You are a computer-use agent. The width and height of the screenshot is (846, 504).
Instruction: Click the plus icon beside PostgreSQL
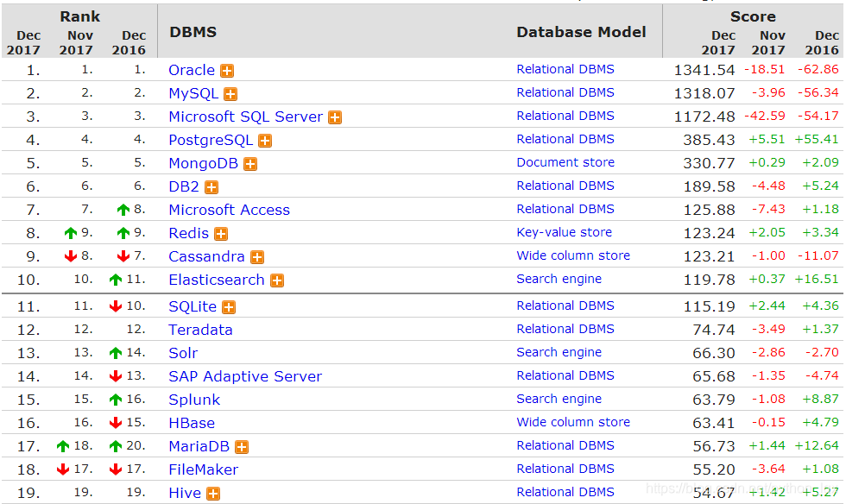[x=265, y=141]
